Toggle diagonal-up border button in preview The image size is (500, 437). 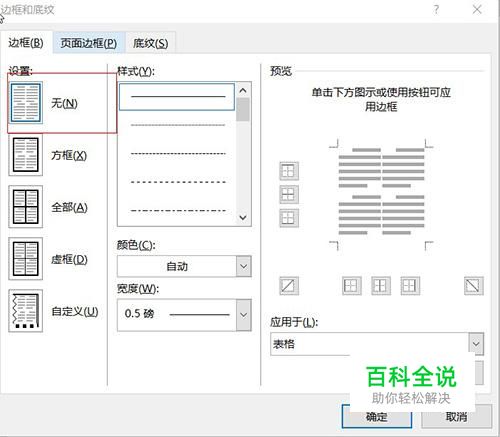click(289, 286)
